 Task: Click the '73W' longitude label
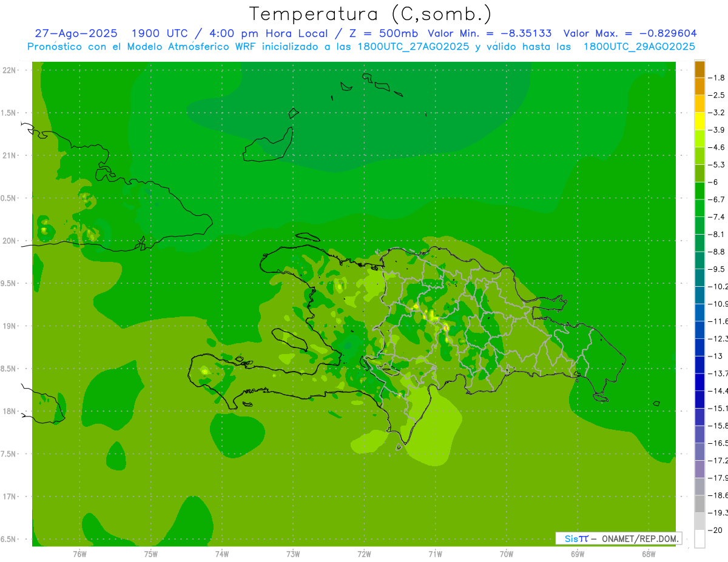tap(293, 554)
